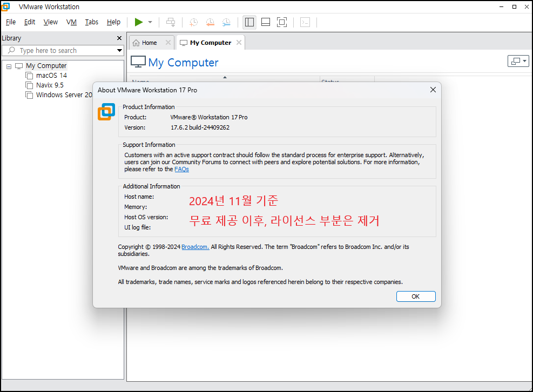The image size is (533, 392).
Task: Close the My Computer tab
Action: [239, 43]
